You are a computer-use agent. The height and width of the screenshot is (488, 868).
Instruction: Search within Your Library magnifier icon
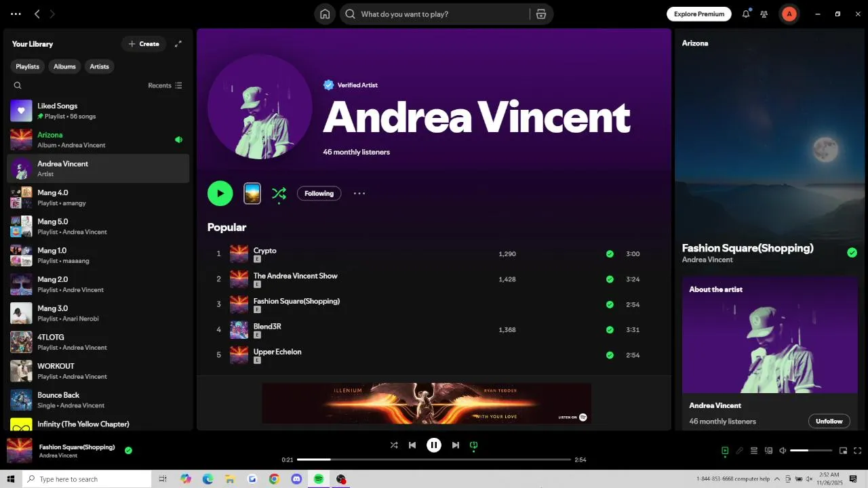coord(18,85)
